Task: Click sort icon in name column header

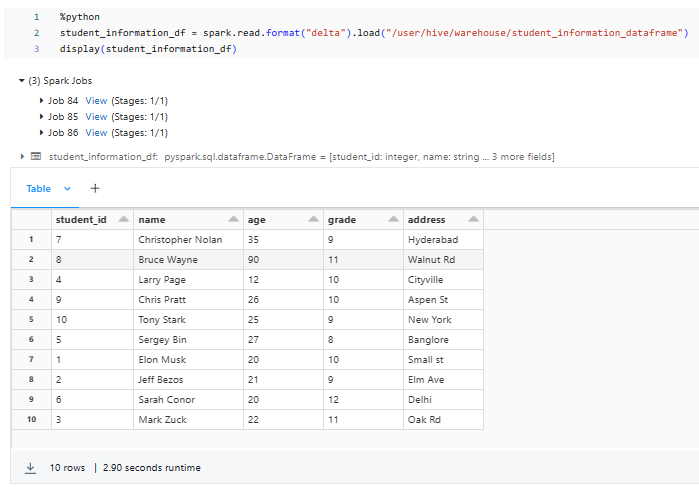Action: [233, 219]
